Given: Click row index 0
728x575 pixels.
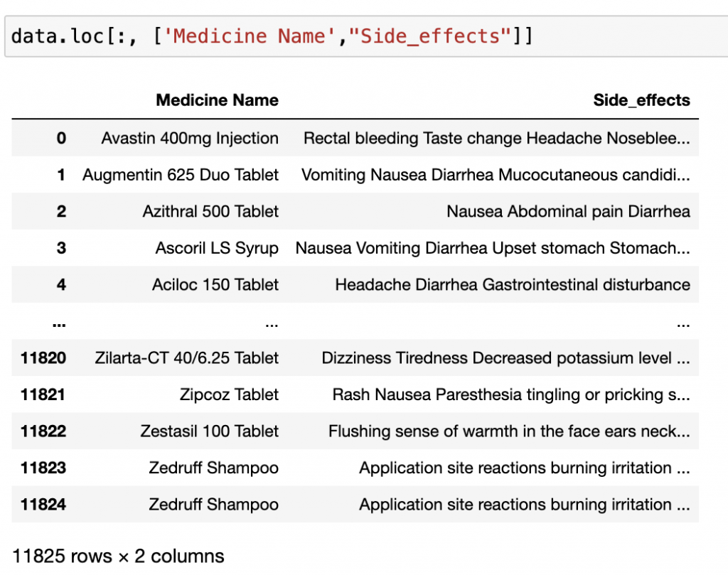Looking at the screenshot, I should (61, 138).
